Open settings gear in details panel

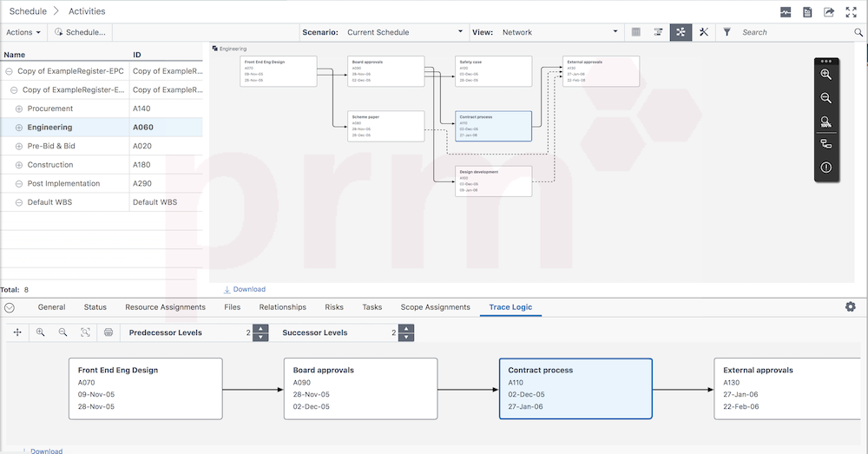point(850,306)
